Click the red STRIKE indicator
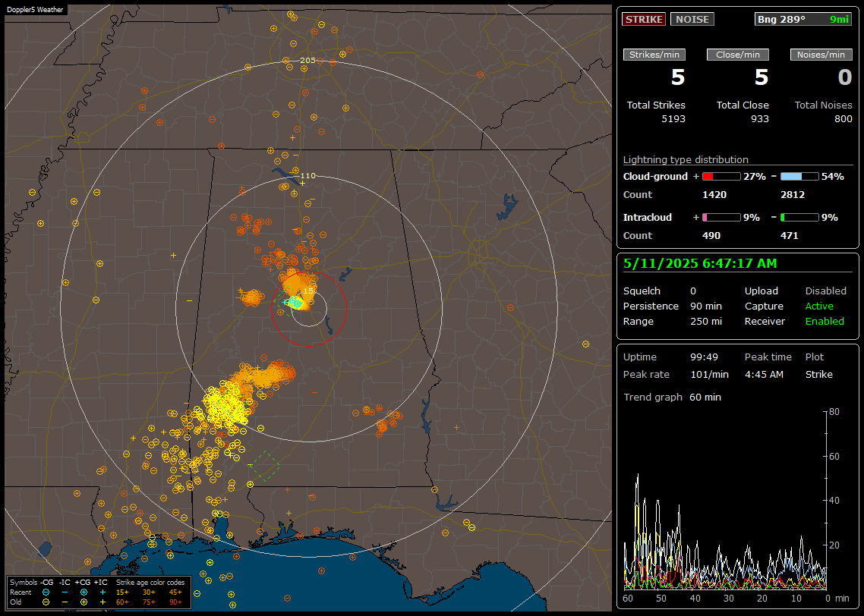864x616 pixels. point(644,19)
